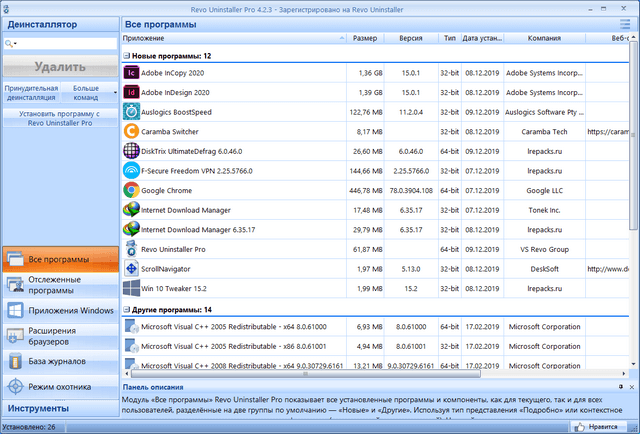Select the DiskTrix UltimateDefrag icon
Image resolution: width=640 pixels, height=434 pixels.
pos(131,151)
